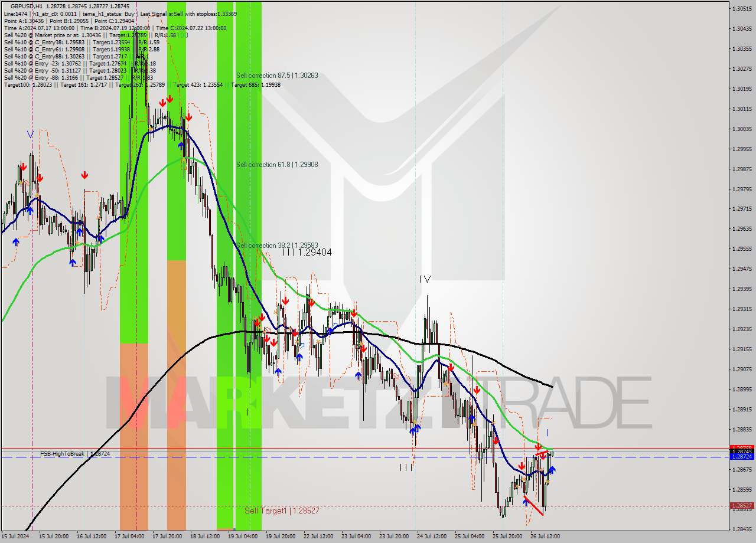
Task: Select the Sell %20 @ Market price line
Action: click(90, 35)
